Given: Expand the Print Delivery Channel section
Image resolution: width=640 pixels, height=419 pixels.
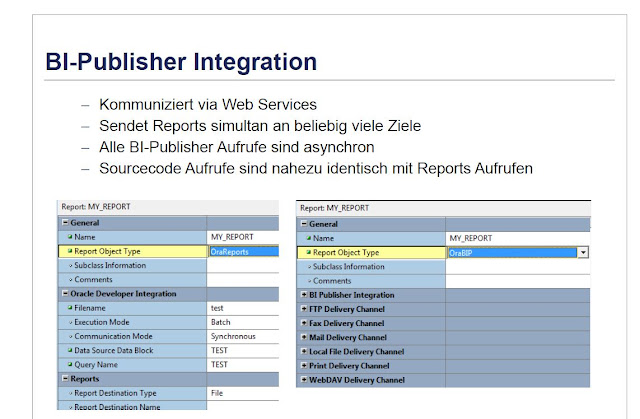Looking at the screenshot, I should [304, 366].
